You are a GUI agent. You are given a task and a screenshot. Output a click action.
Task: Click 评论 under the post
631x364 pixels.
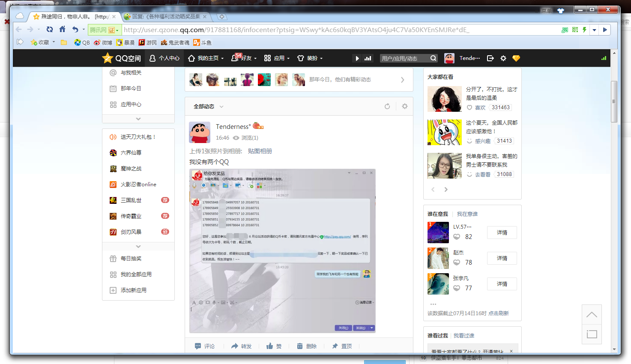[x=205, y=346]
